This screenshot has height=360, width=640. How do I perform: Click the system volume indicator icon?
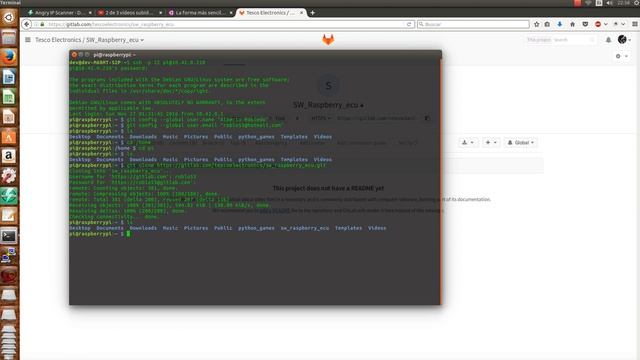pyautogui.click(x=609, y=3)
